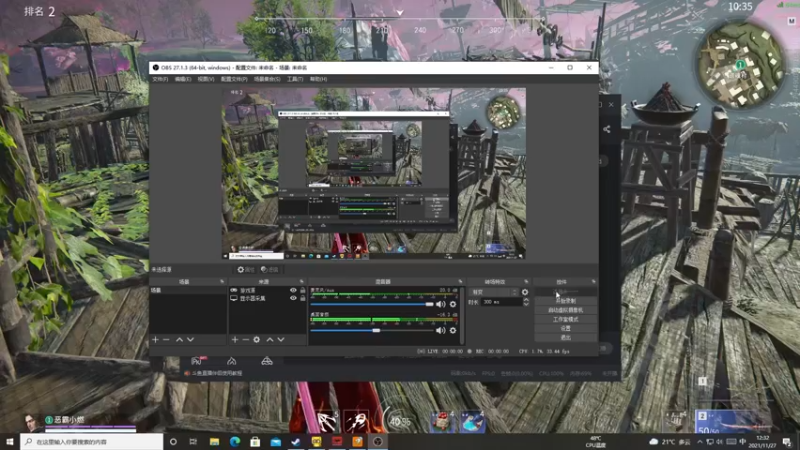The image size is (800, 450).
Task: Toggle visibility eye of 显示器采集 source
Action: pyautogui.click(x=293, y=298)
